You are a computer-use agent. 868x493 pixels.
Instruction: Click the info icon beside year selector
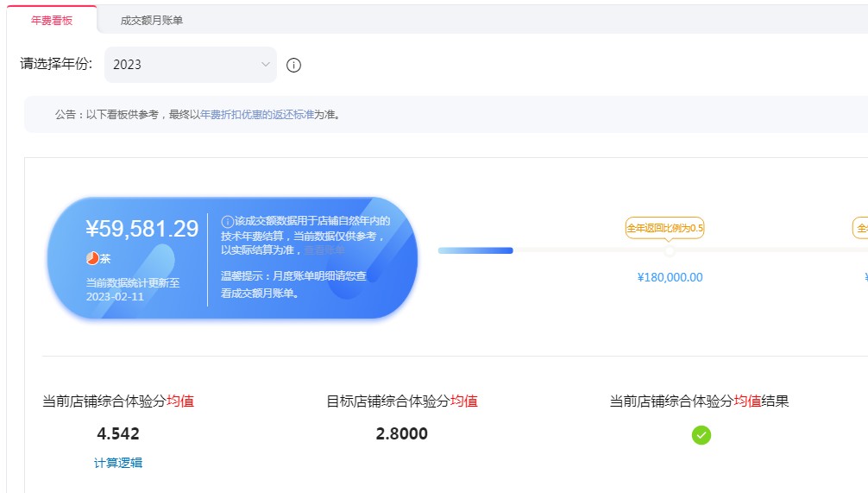click(x=293, y=66)
